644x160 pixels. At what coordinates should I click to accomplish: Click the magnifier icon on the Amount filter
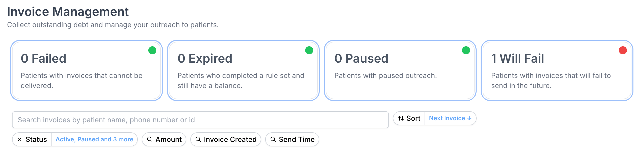pyautogui.click(x=150, y=139)
